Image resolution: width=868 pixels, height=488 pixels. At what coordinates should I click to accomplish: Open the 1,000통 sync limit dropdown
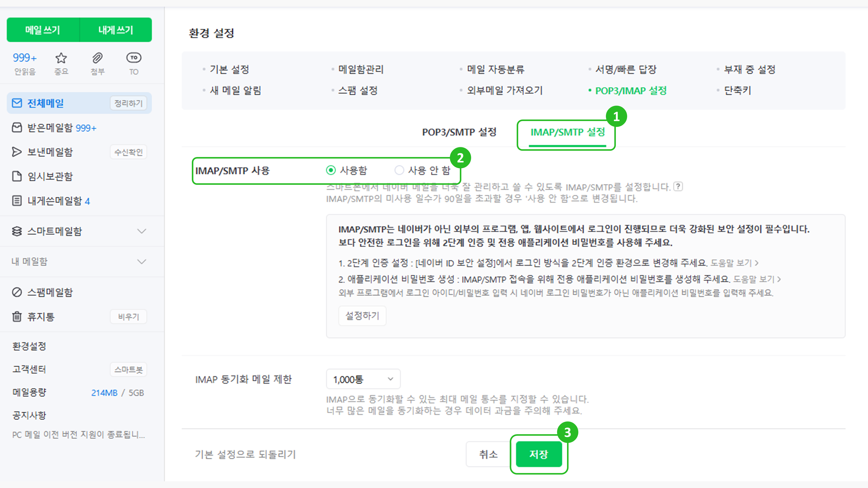point(363,379)
